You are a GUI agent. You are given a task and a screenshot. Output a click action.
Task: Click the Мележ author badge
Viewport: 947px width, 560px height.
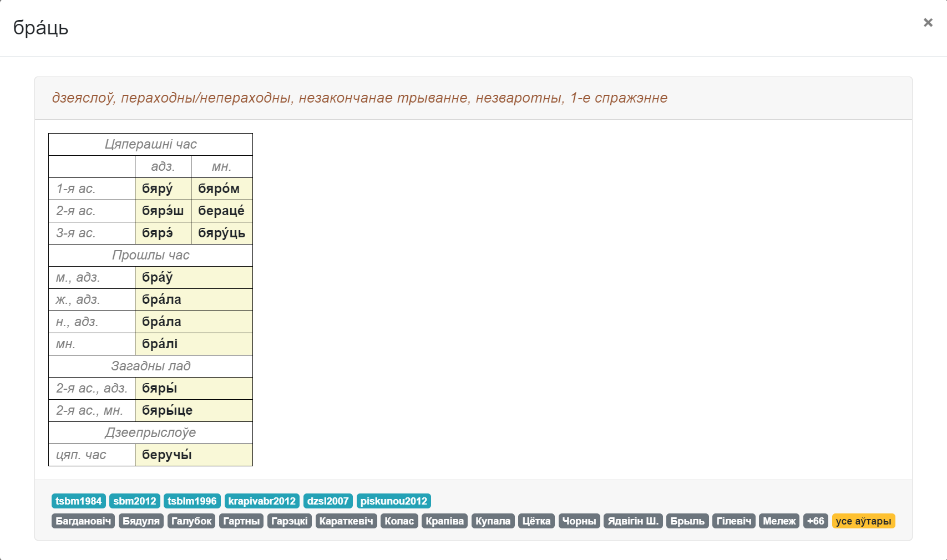point(779,521)
